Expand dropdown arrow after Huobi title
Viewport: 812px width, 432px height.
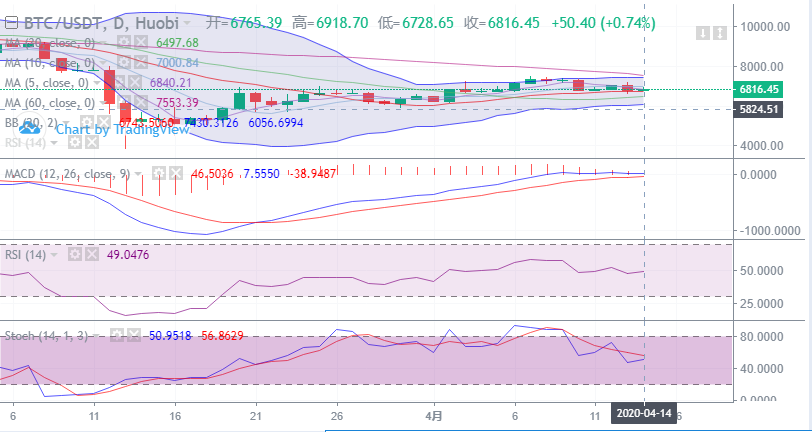(187, 23)
